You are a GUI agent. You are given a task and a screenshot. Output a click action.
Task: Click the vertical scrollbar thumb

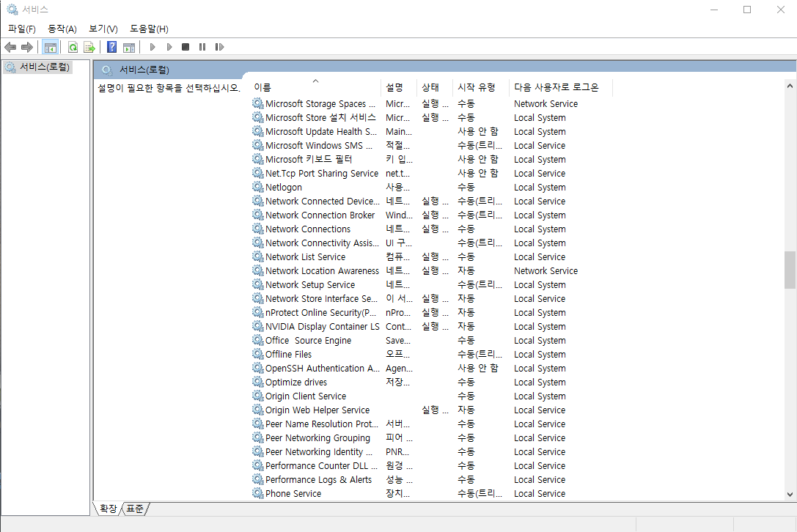790,270
